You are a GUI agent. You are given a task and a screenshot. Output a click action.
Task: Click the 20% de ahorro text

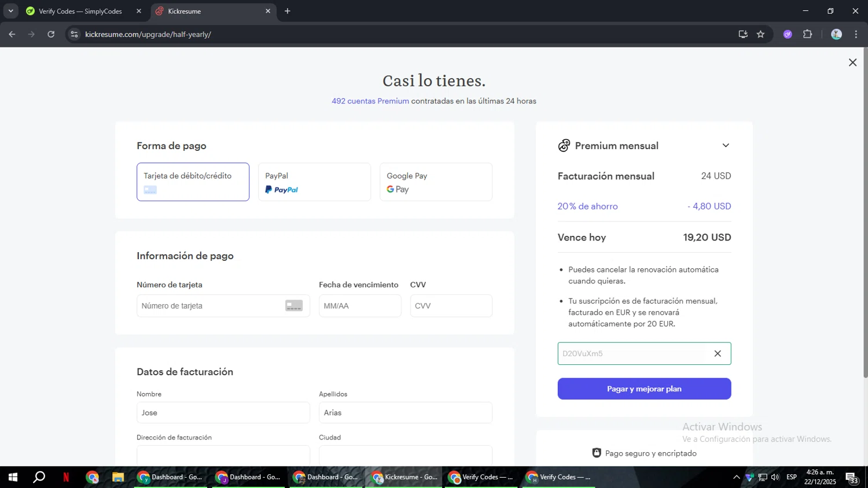pos(587,206)
